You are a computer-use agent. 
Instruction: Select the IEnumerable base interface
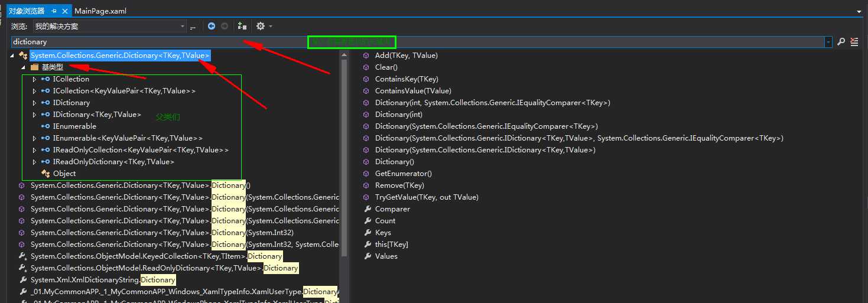[74, 126]
